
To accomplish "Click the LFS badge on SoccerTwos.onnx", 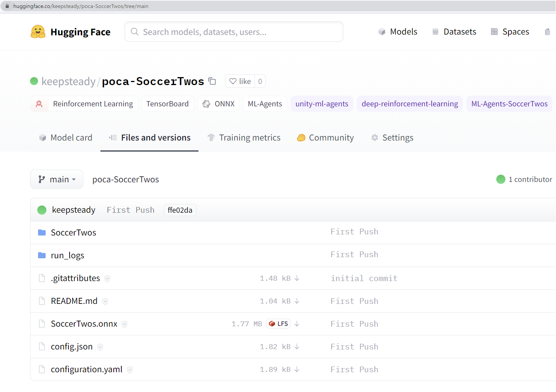I will (278, 324).
